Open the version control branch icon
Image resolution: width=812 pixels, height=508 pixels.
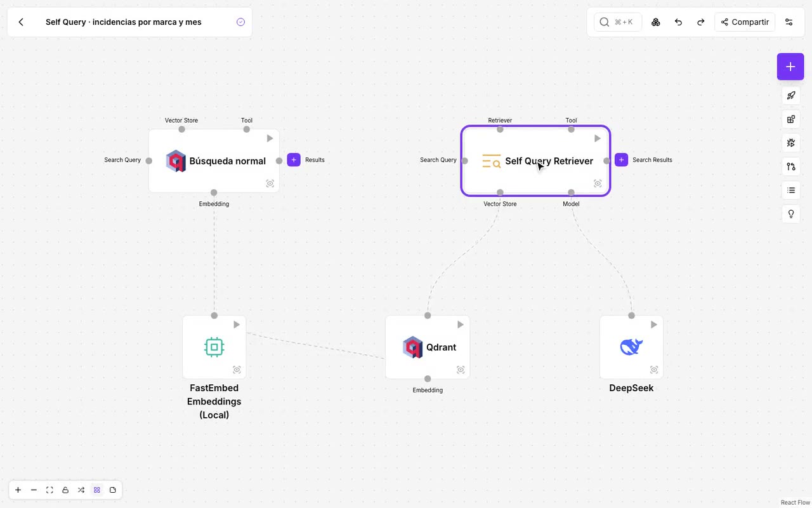[x=791, y=166]
